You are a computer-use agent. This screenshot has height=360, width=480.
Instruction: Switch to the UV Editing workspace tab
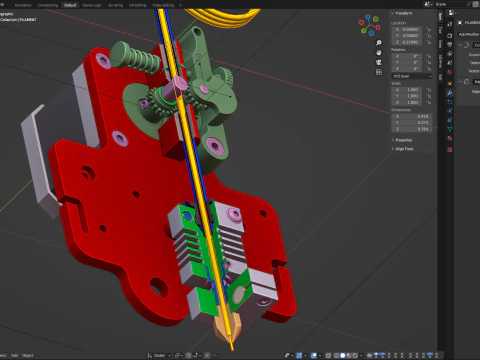138,5
